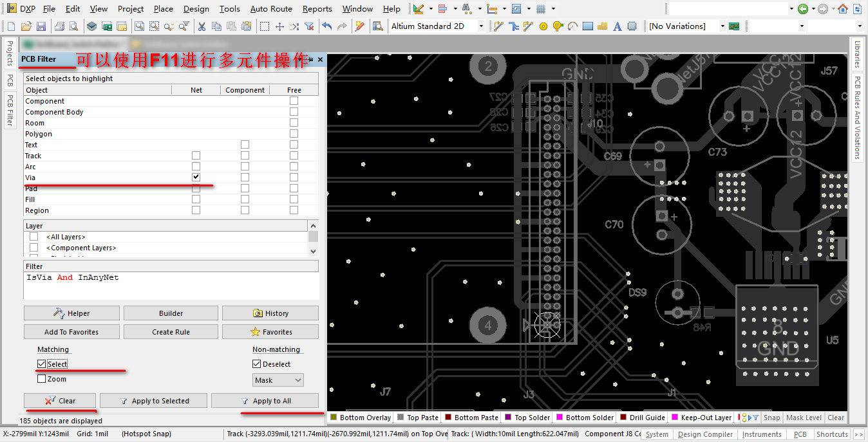868x442 pixels.
Task: Click the Undo arrow icon
Action: [327, 26]
